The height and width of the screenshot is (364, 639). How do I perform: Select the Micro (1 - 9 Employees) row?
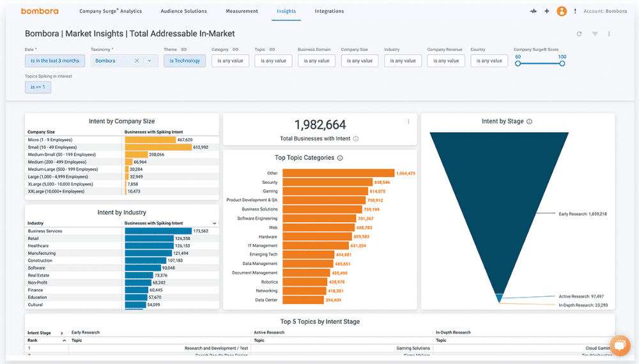(122, 140)
